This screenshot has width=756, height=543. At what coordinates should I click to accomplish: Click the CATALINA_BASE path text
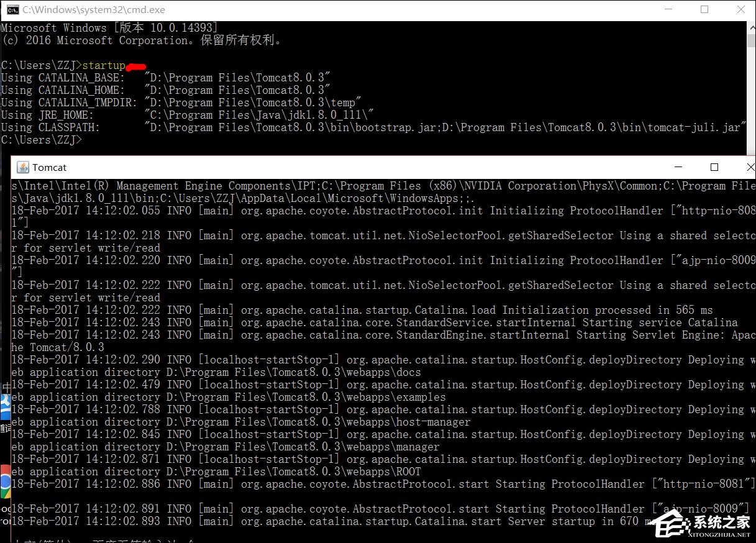(x=242, y=77)
